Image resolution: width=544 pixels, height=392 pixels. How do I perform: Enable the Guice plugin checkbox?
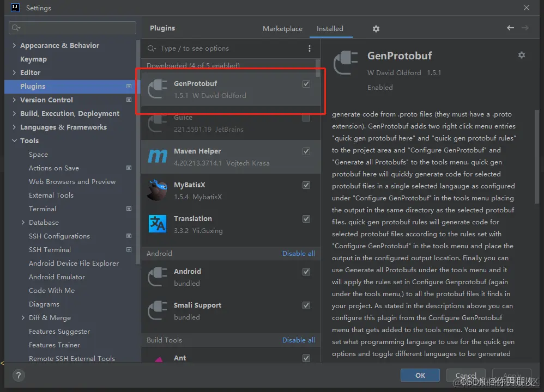pos(306,118)
